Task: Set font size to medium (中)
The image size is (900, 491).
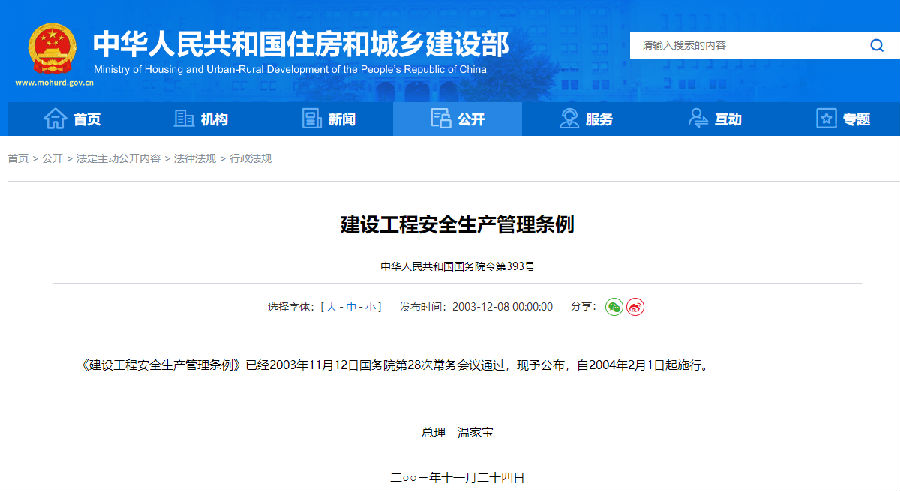Action: [351, 307]
